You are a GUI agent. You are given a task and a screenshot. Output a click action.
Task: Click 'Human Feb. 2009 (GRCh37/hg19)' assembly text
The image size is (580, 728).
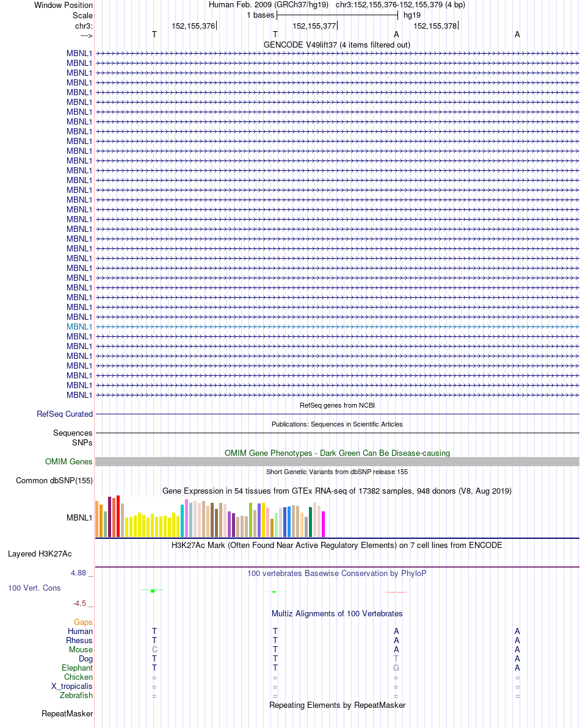coord(269,5)
